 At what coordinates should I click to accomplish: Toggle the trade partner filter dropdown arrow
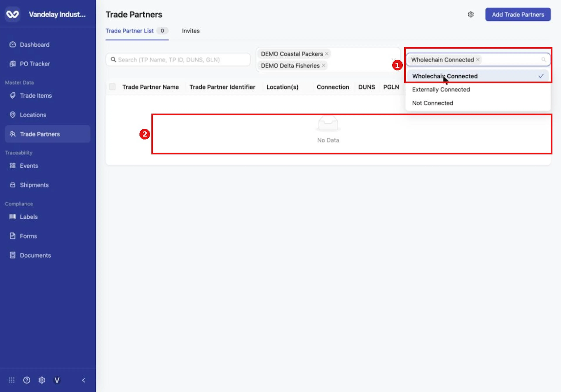click(393, 60)
